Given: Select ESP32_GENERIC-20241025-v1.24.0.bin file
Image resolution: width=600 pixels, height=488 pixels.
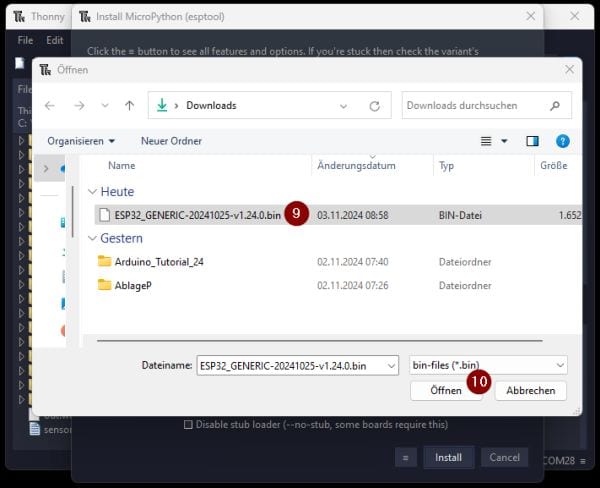Looking at the screenshot, I should (x=197, y=214).
